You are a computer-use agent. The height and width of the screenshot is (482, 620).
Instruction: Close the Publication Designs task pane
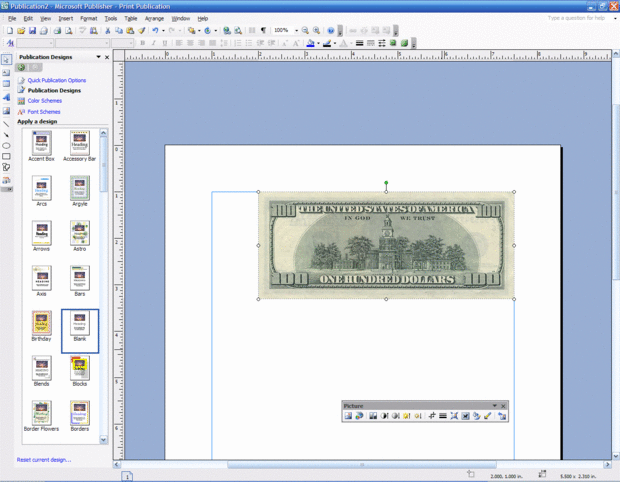click(107, 57)
